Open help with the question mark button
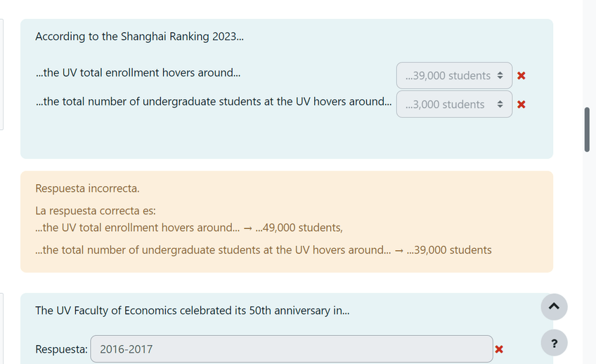 pyautogui.click(x=554, y=343)
